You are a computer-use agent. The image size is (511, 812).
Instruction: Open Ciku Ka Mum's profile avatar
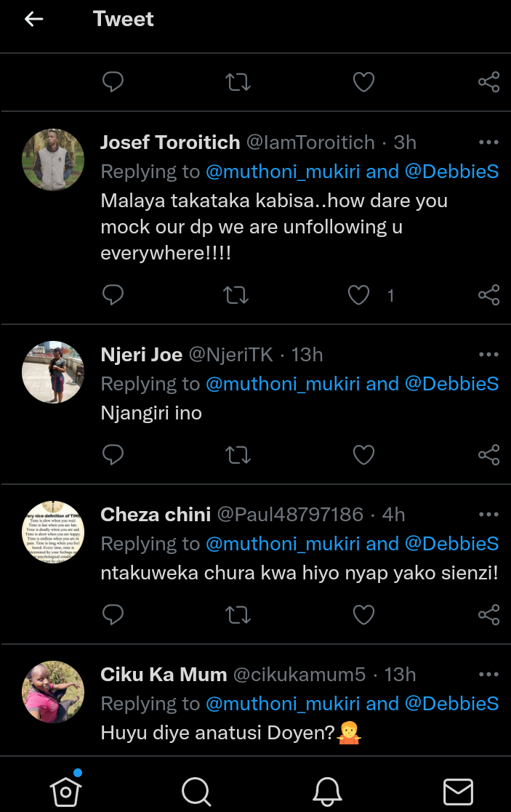click(x=53, y=692)
